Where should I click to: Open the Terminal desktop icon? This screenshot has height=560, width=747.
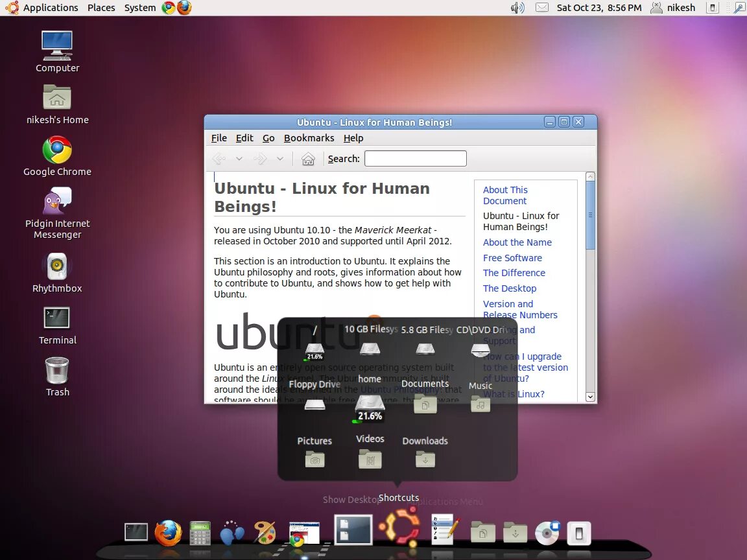(57, 326)
